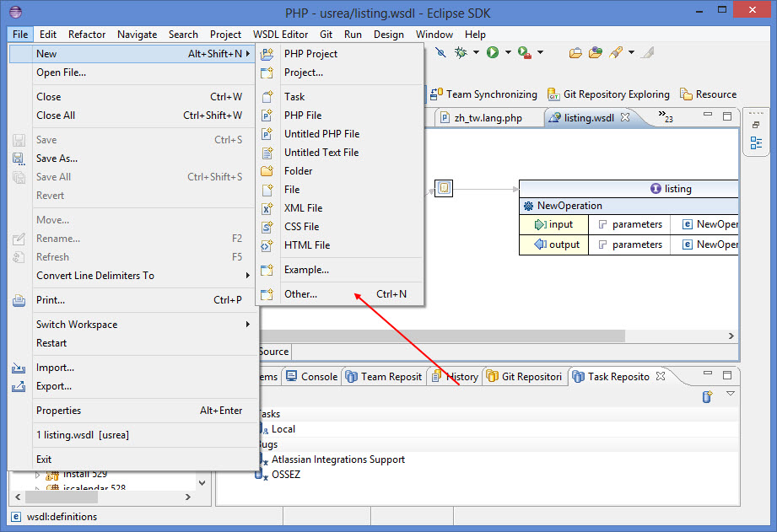Click the Print printer icon
777x532 pixels.
pyautogui.click(x=19, y=300)
